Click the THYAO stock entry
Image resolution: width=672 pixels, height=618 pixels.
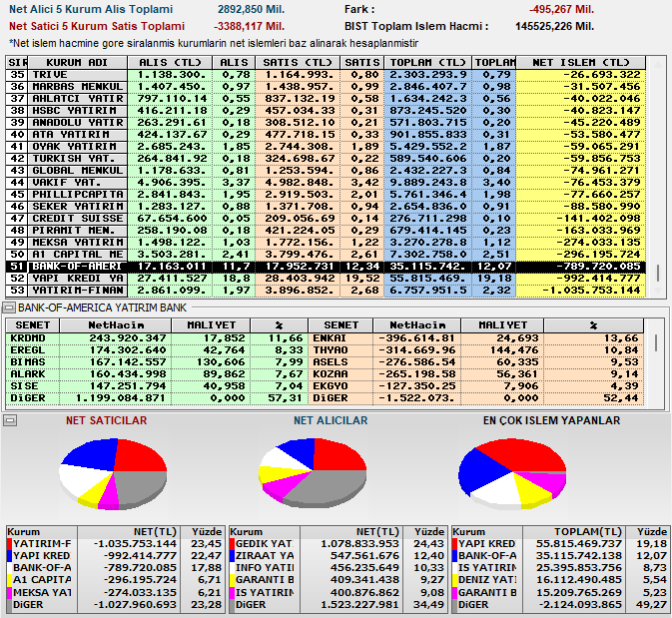click(330, 350)
